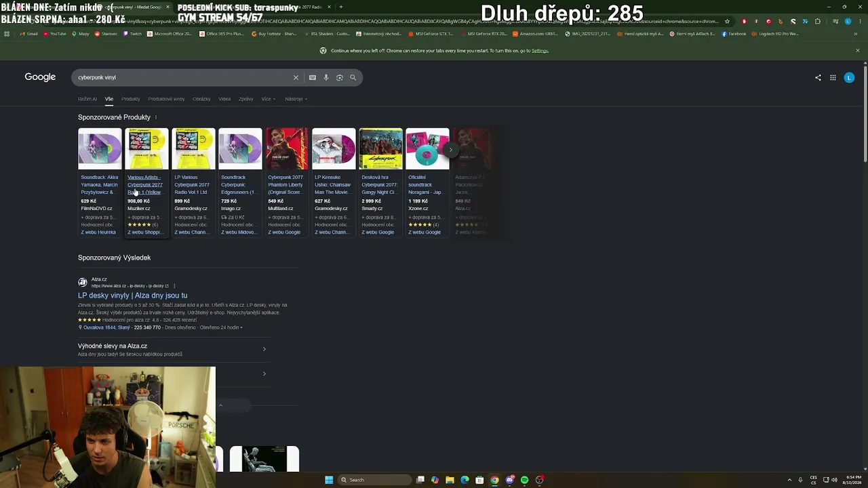The width and height of the screenshot is (868, 488).
Task: Open the Cyberpunk Gangy board game thumbnail
Action: tap(380, 148)
